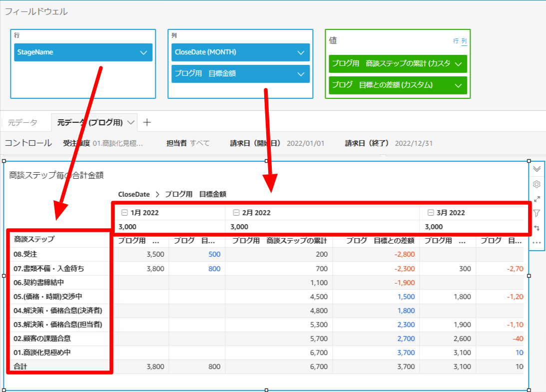Viewport: 546px width, 392px height.
Task: Collapse the visual menu with double-chevron icon
Action: point(537,169)
